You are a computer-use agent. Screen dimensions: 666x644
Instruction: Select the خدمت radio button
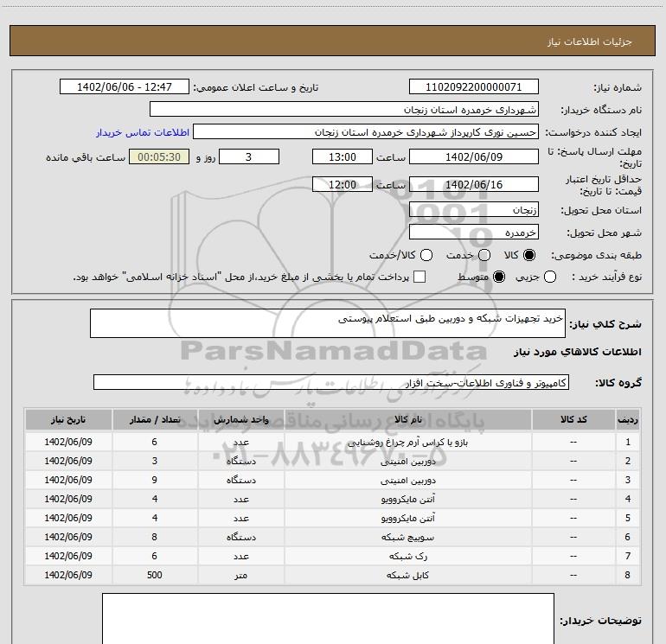pos(484,255)
